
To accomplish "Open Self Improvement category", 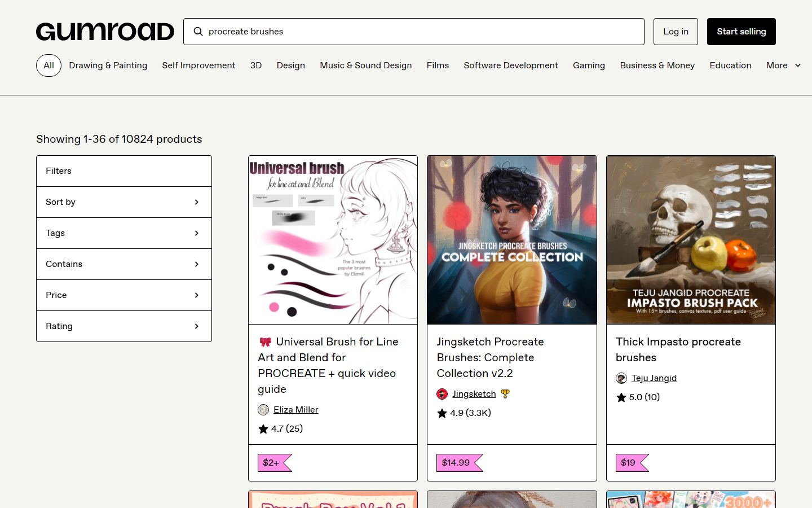I will pyautogui.click(x=199, y=65).
